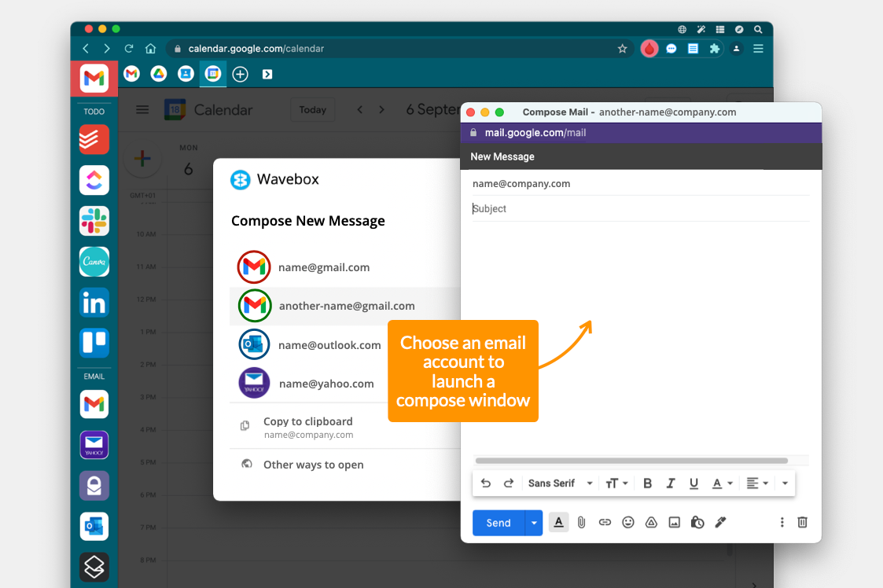Image resolution: width=883 pixels, height=588 pixels.
Task: Open the Slack app in the sidebar
Action: click(x=94, y=221)
